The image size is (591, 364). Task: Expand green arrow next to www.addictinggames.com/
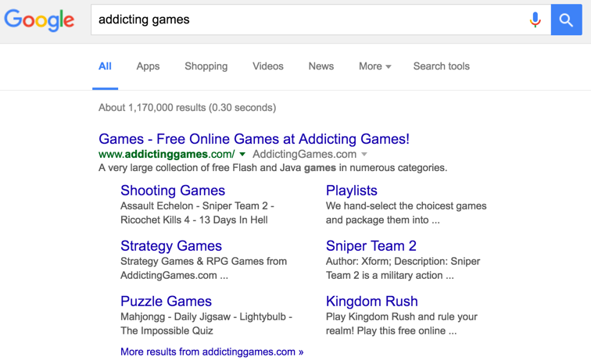242,155
